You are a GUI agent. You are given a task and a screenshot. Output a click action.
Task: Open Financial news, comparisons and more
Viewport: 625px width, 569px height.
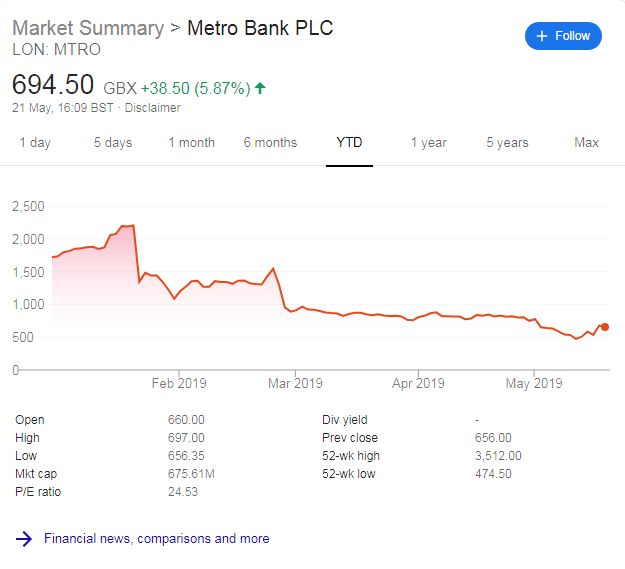(156, 539)
